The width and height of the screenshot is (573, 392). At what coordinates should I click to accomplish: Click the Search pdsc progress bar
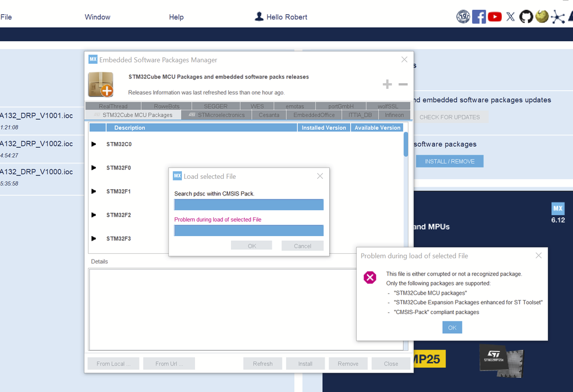[x=249, y=205]
